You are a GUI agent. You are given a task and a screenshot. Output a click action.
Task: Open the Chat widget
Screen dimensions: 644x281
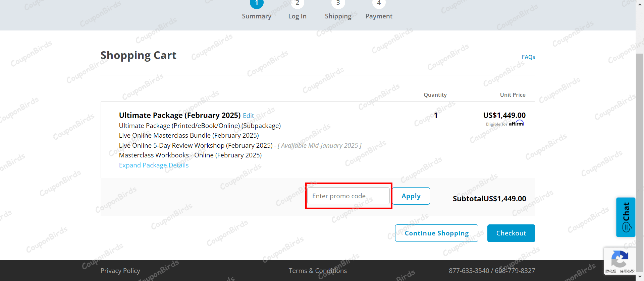pos(626,217)
